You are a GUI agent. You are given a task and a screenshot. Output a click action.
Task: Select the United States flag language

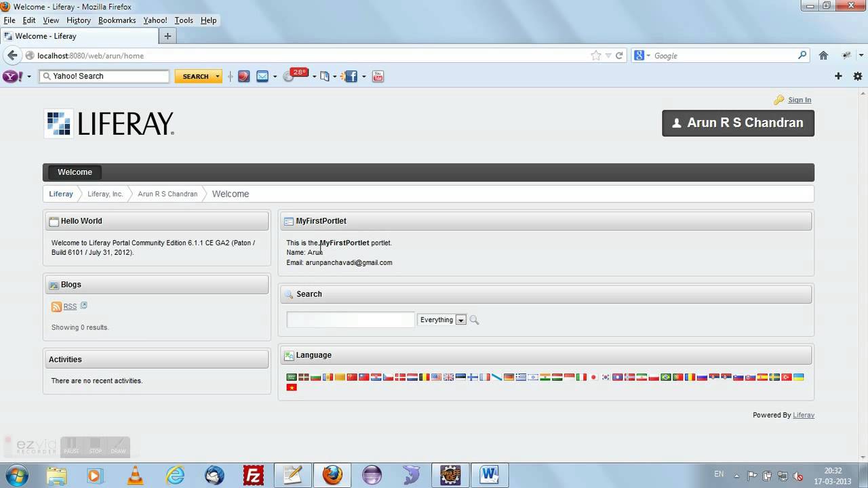[436, 377]
